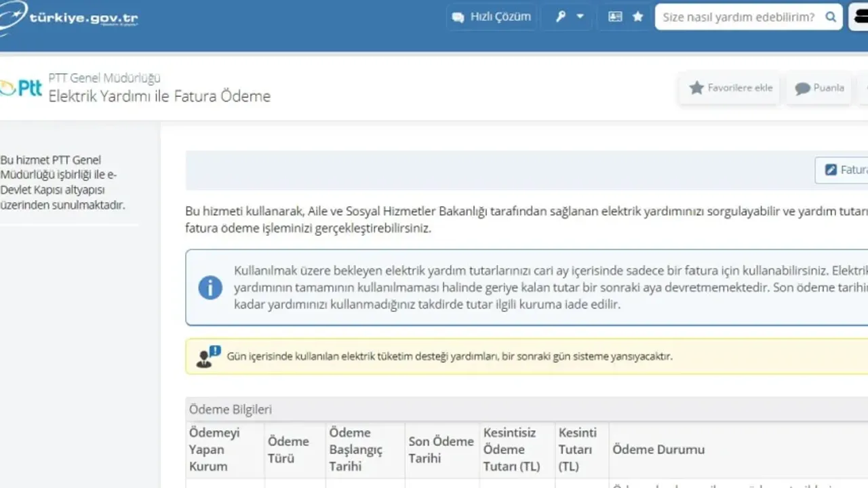868x488 pixels.
Task: Click the ID card icon in header
Action: [x=615, y=17]
